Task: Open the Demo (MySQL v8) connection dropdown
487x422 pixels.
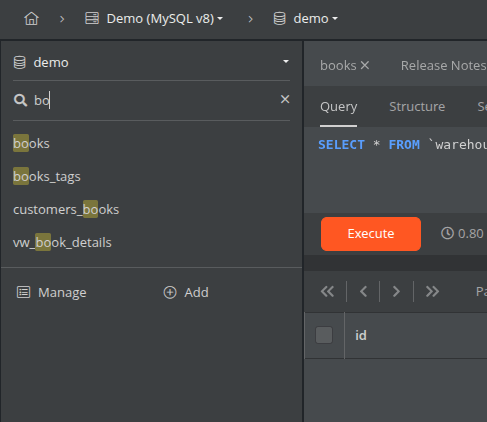Action: click(165, 19)
